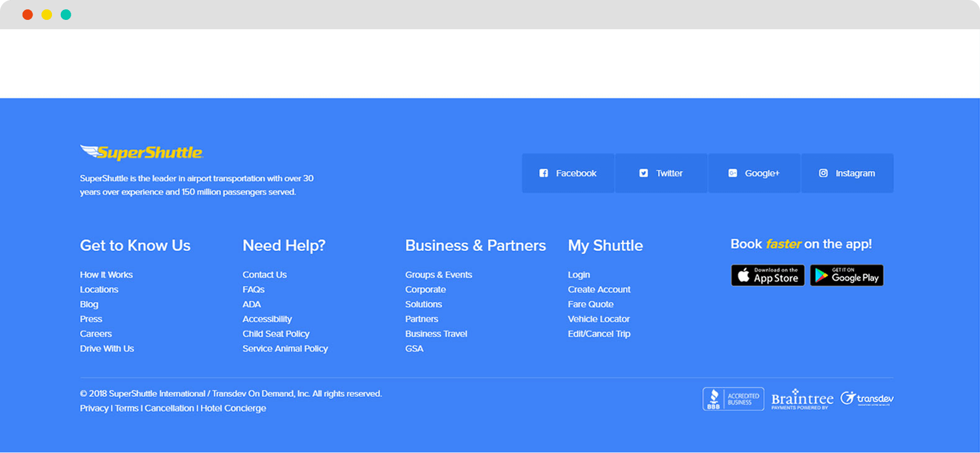980x453 pixels.
Task: Open the Create Account link
Action: (599, 289)
